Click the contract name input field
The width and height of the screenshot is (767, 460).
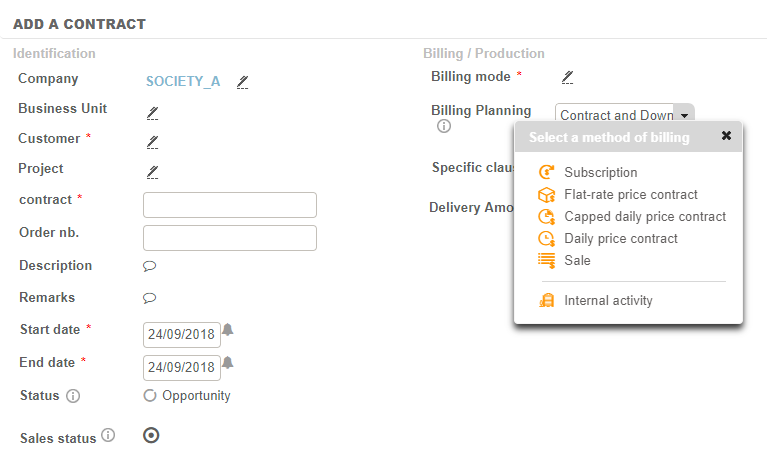click(x=230, y=205)
